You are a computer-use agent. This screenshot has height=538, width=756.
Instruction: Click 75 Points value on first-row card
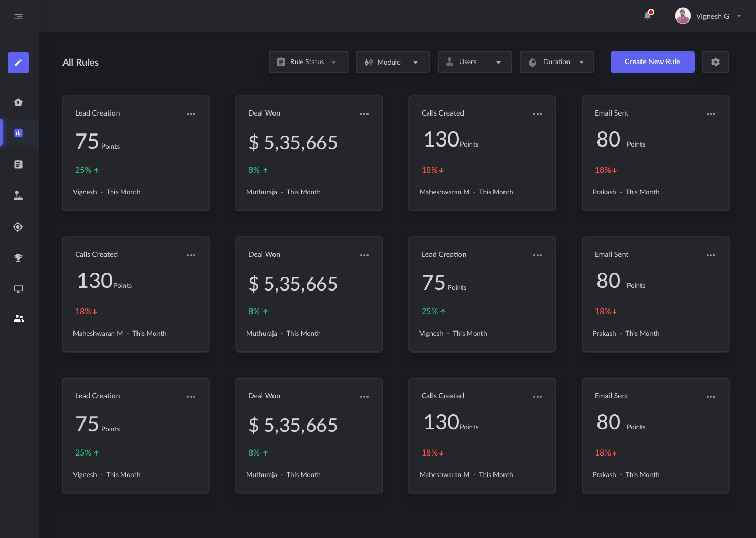click(x=98, y=141)
